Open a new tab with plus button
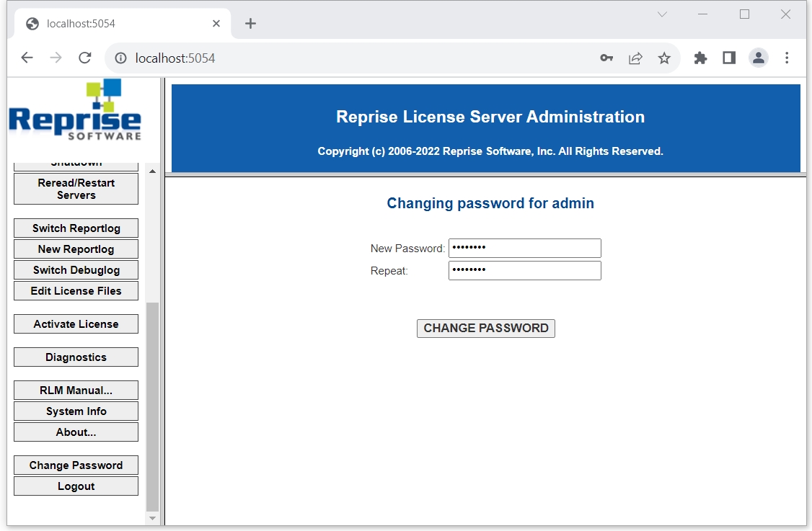This screenshot has height=531, width=812. pyautogui.click(x=250, y=24)
